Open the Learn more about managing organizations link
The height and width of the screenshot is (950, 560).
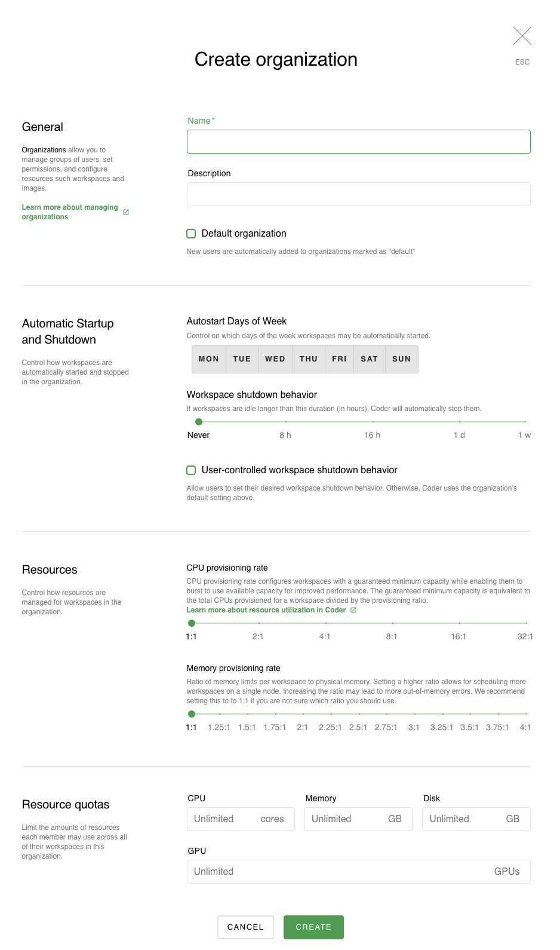point(70,212)
